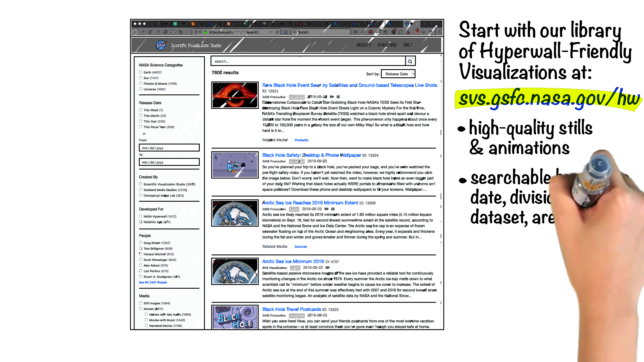644x362 pixels.
Task: Go back using the browser back arrow
Action: click(135, 32)
